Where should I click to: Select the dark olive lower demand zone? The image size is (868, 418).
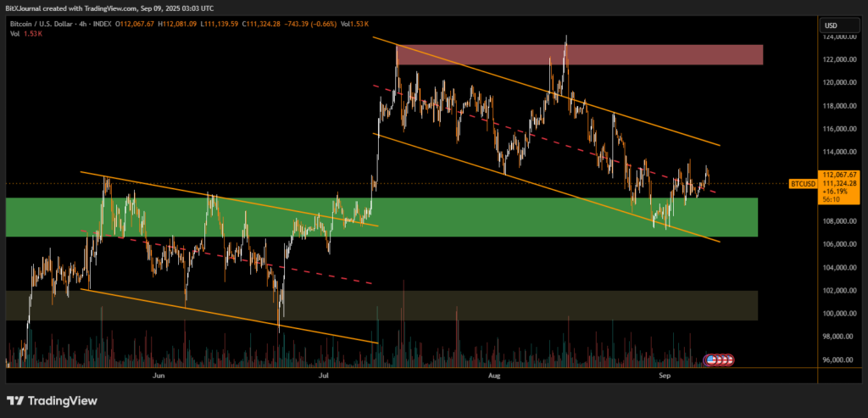[x=381, y=305]
